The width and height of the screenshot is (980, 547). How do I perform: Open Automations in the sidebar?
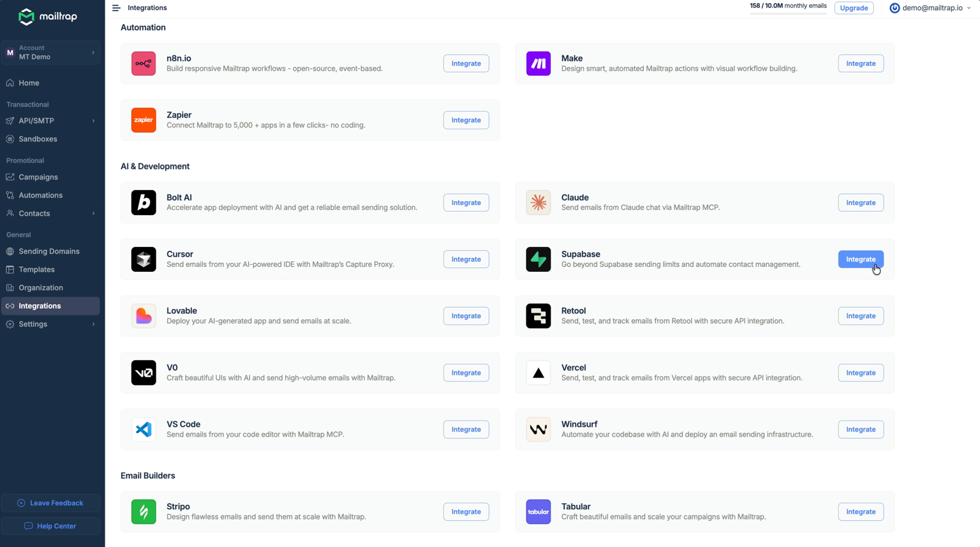click(50, 195)
